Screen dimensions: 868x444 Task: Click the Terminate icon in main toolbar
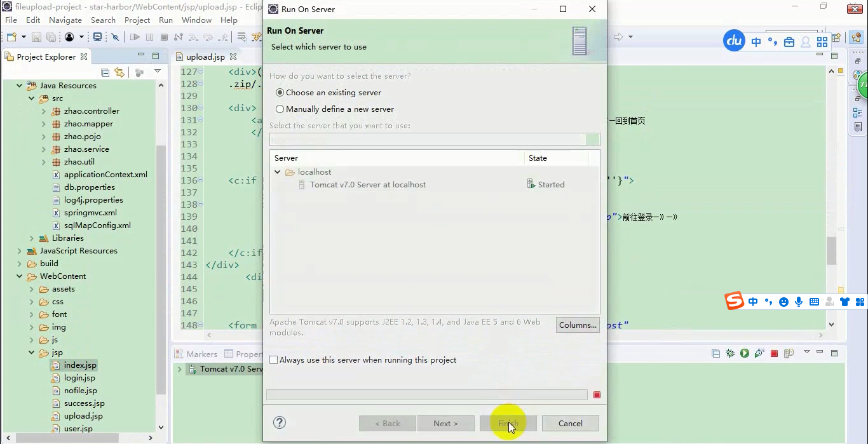tap(164, 37)
